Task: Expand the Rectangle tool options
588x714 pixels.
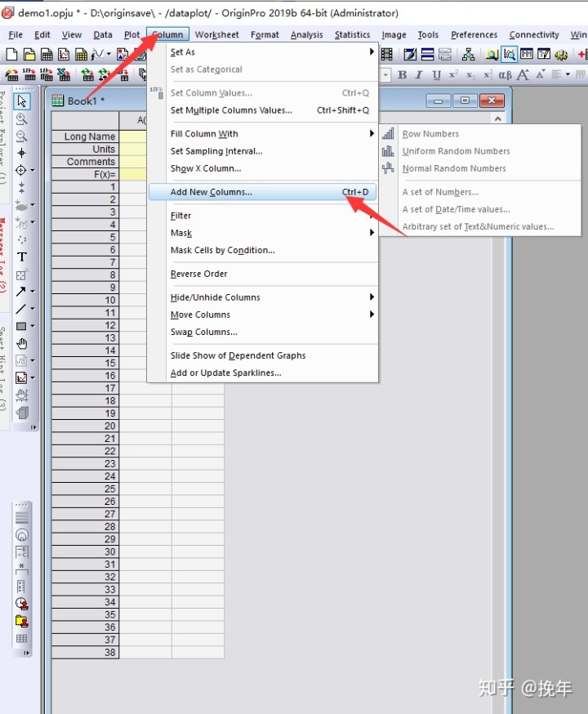Action: (x=33, y=326)
